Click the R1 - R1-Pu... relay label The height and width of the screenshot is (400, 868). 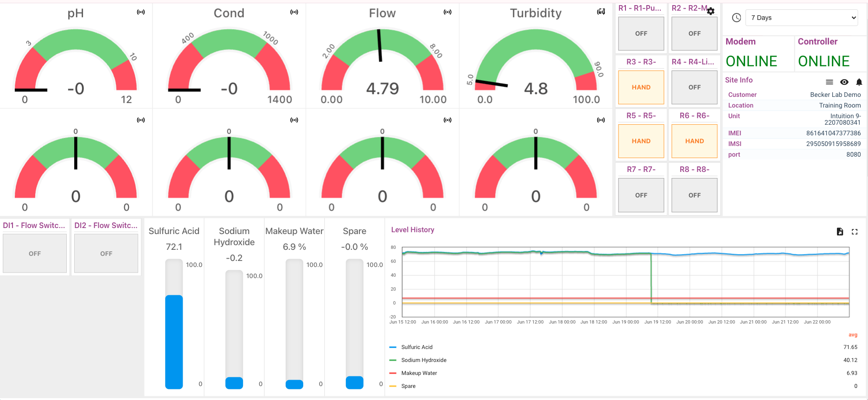tap(640, 8)
